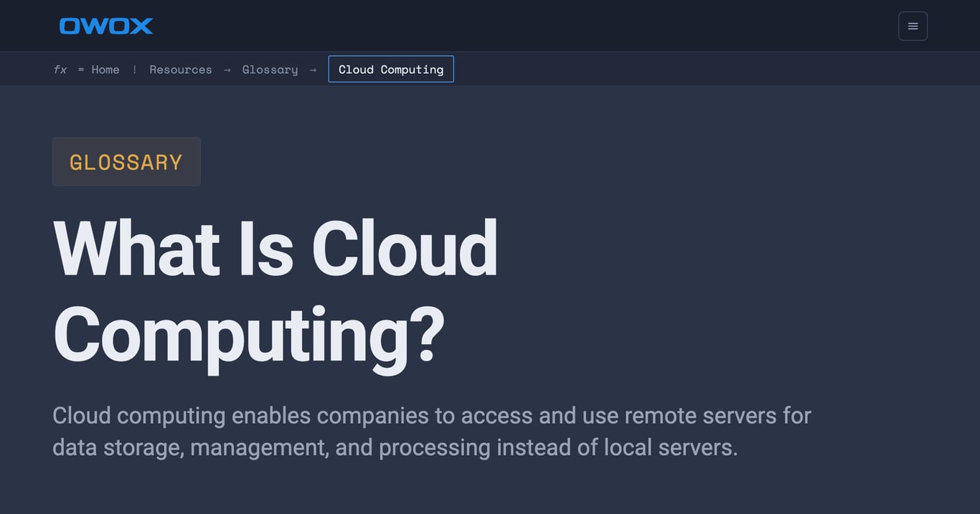Screen dimensions: 980x514
Task: Select the Cloud Computing breadcrumb item
Action: click(391, 69)
